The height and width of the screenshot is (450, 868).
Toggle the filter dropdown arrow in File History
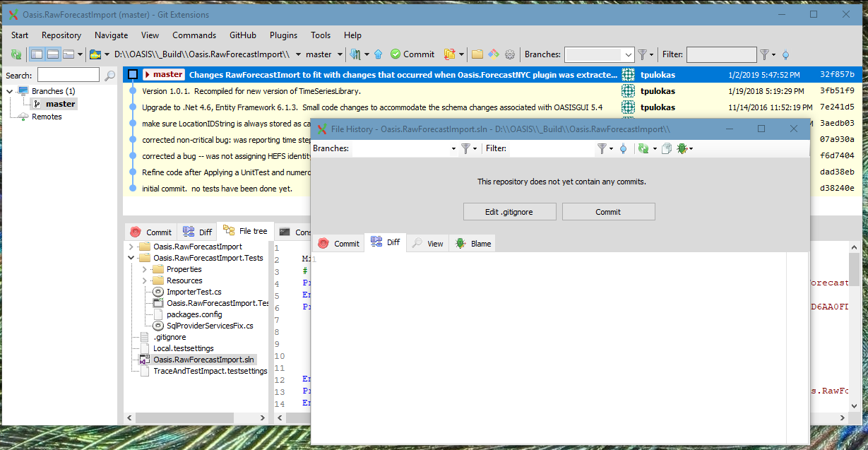pos(612,148)
